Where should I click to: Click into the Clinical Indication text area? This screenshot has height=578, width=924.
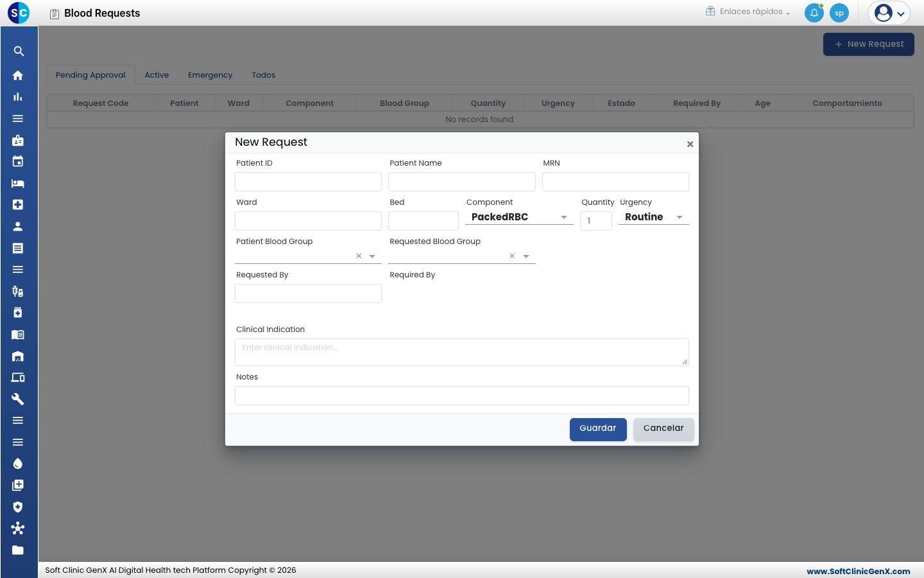click(x=462, y=352)
